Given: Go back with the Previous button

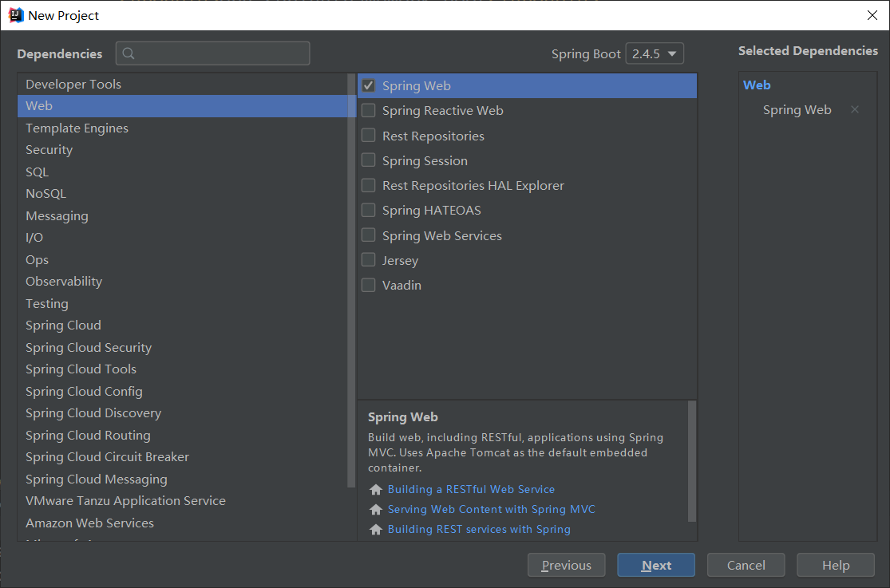Looking at the screenshot, I should (567, 566).
